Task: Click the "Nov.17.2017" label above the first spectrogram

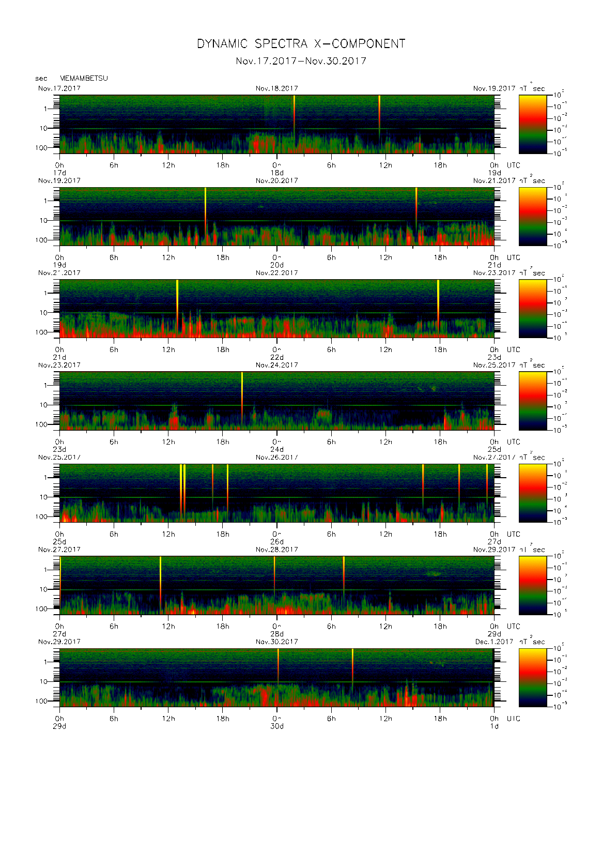Action: (59, 88)
